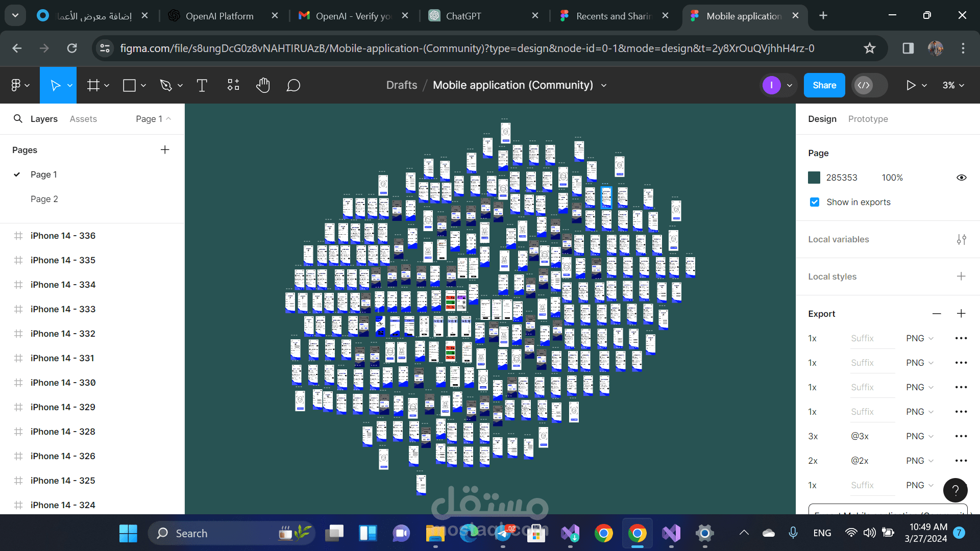Screen dimensions: 980x551
Task: Click the blue Share button
Action: click(824, 85)
